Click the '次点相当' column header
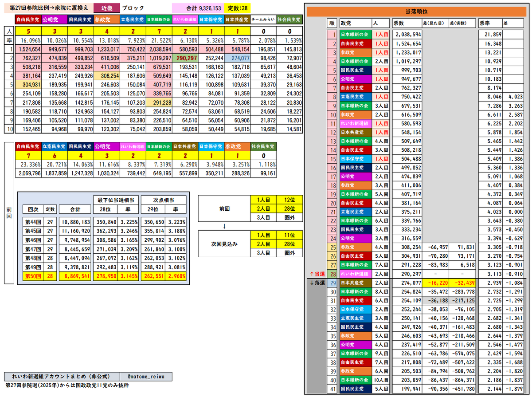This screenshot has height=401, width=532. (163, 200)
